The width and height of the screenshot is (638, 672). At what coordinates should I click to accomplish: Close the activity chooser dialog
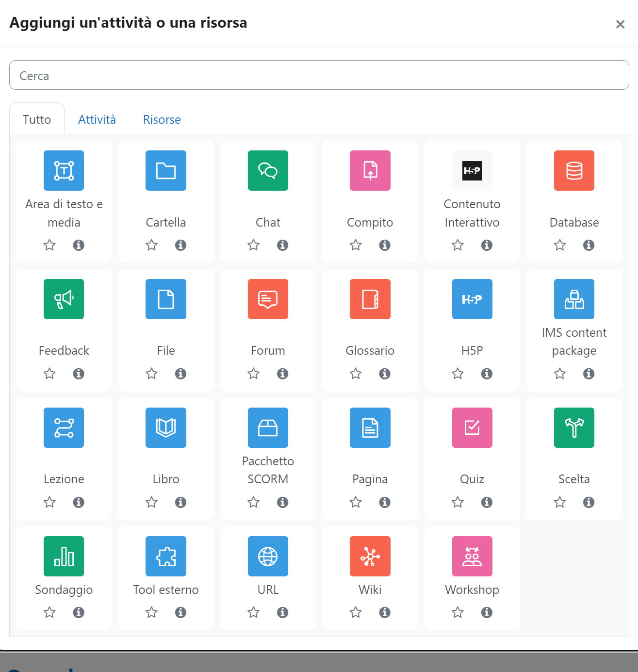click(x=620, y=24)
